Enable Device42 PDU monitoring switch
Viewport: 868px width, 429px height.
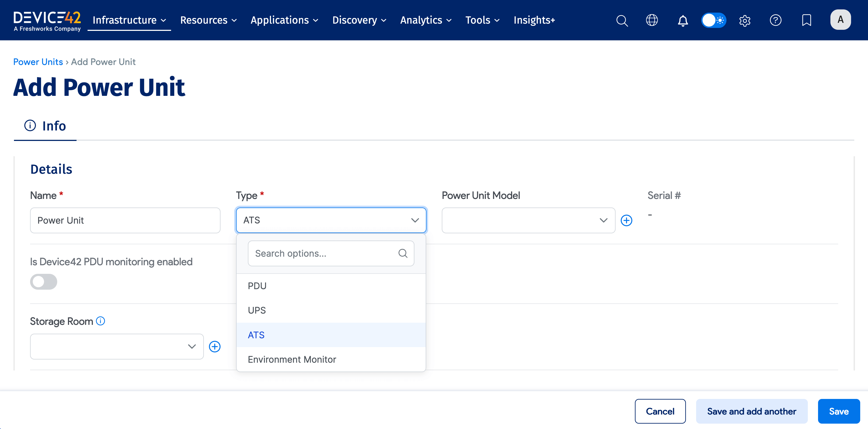coord(44,282)
